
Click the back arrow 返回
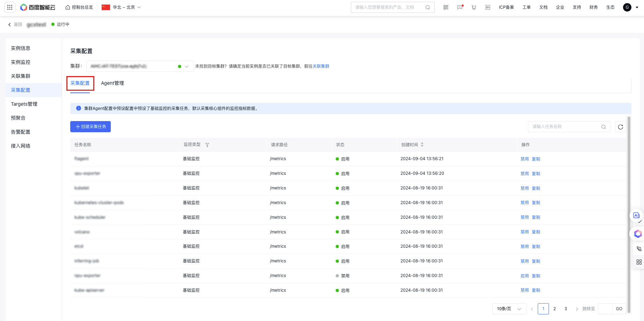pyautogui.click(x=15, y=24)
